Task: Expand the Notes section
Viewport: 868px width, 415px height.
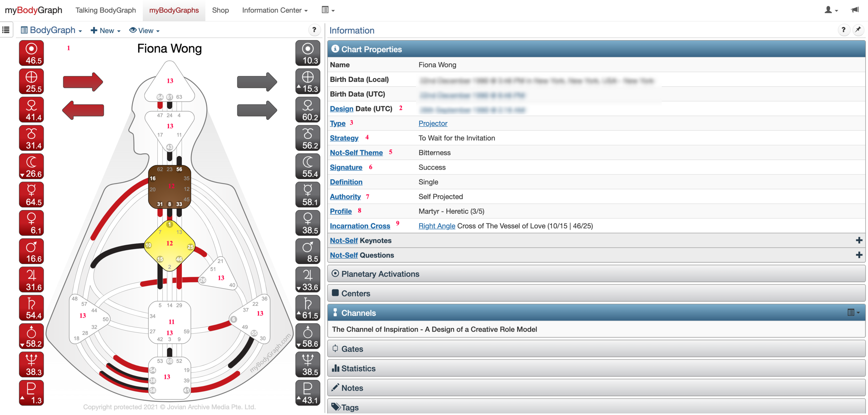Action: [596, 388]
